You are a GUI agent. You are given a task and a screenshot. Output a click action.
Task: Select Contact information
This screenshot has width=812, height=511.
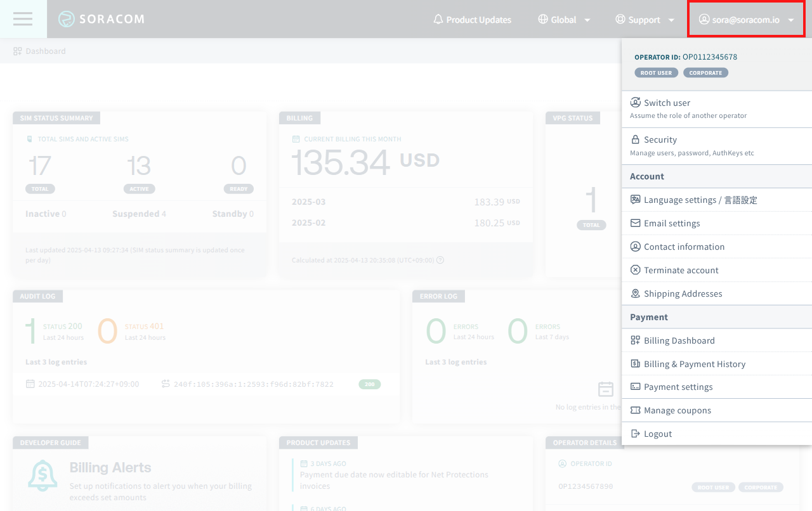(x=684, y=247)
